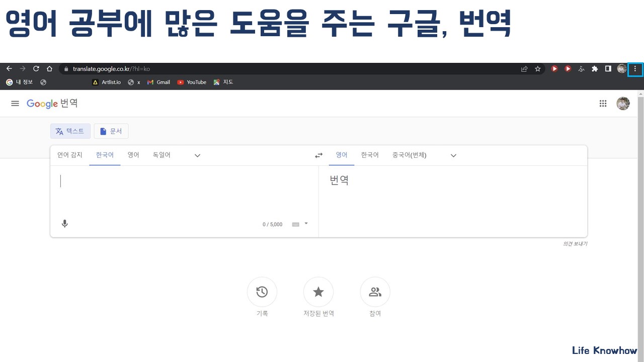This screenshot has width=644, height=362.
Task: Choose 영어 as source language
Action: click(x=133, y=155)
